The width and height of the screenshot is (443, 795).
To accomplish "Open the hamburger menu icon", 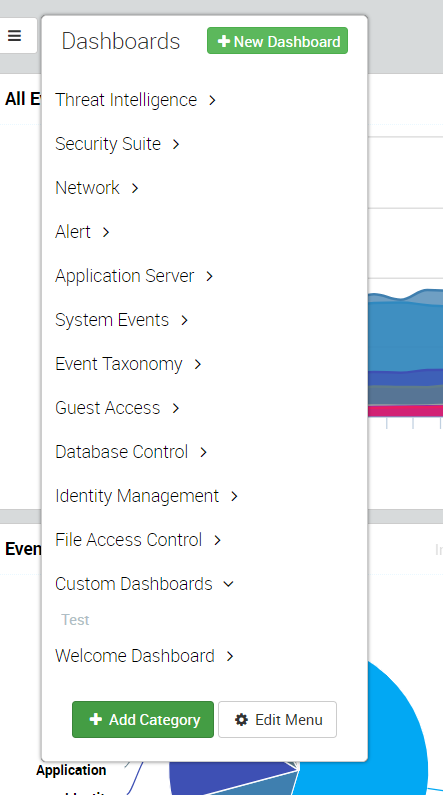I will [15, 35].
